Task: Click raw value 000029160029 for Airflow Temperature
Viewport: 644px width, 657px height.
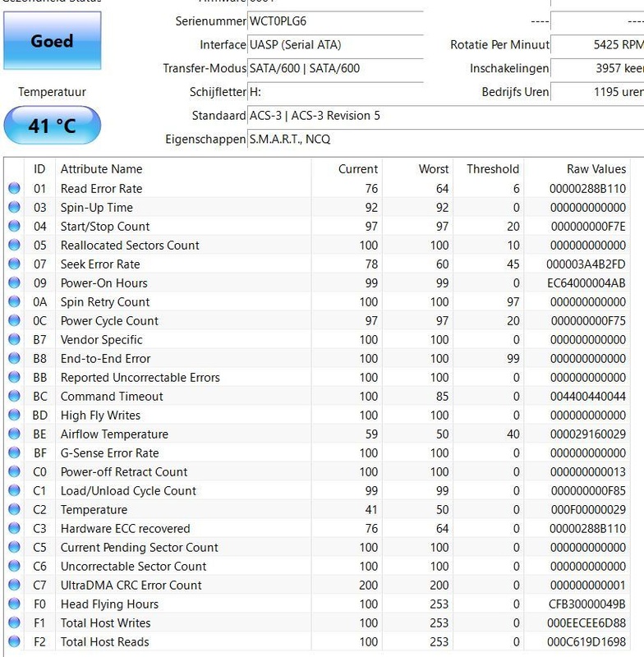Action: [x=588, y=434]
